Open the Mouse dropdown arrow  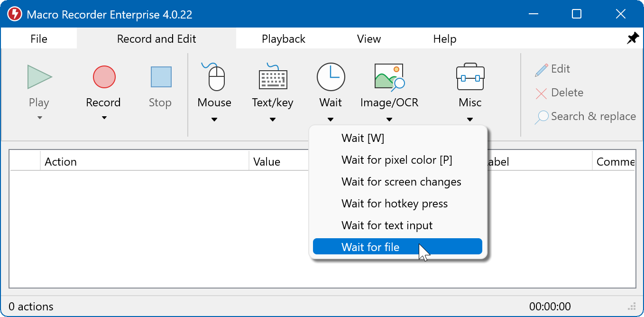pyautogui.click(x=214, y=120)
